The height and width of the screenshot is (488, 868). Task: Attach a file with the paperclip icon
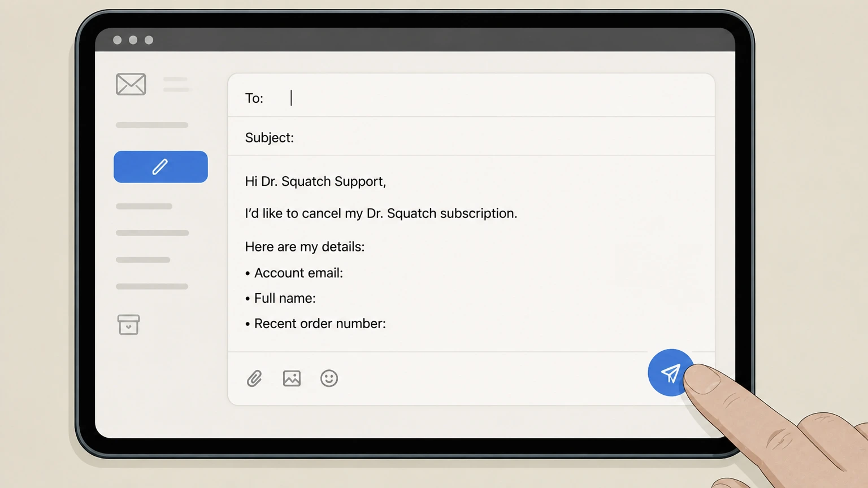pos(254,378)
